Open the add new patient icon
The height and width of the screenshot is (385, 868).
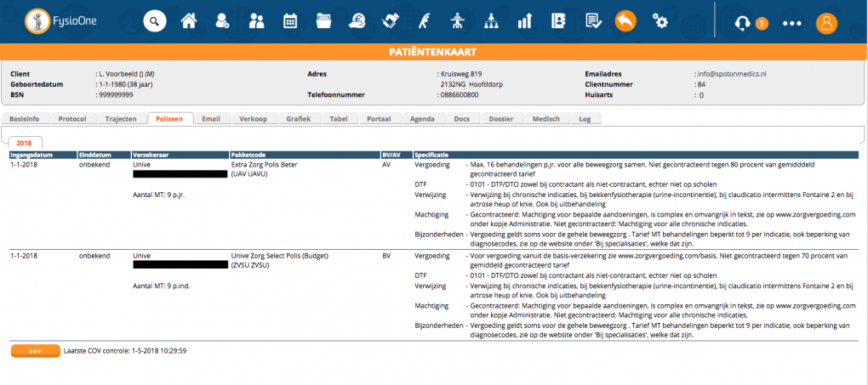point(223,21)
